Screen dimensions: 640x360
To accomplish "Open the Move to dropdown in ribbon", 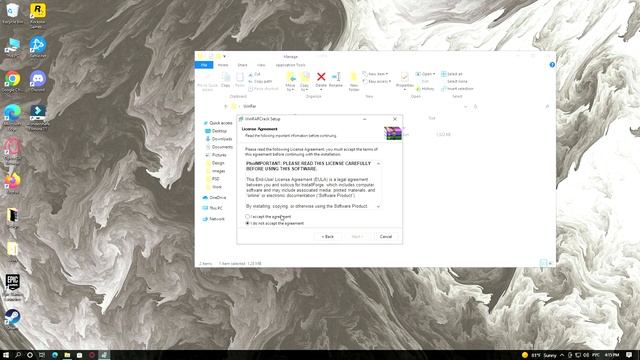I will [x=290, y=81].
